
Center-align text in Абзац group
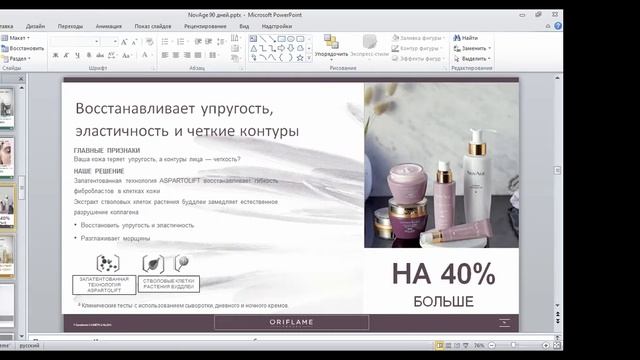pyautogui.click(x=176, y=55)
